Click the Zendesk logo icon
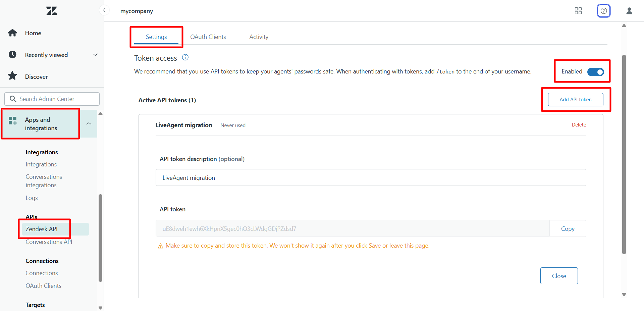644x311 pixels. pyautogui.click(x=52, y=11)
